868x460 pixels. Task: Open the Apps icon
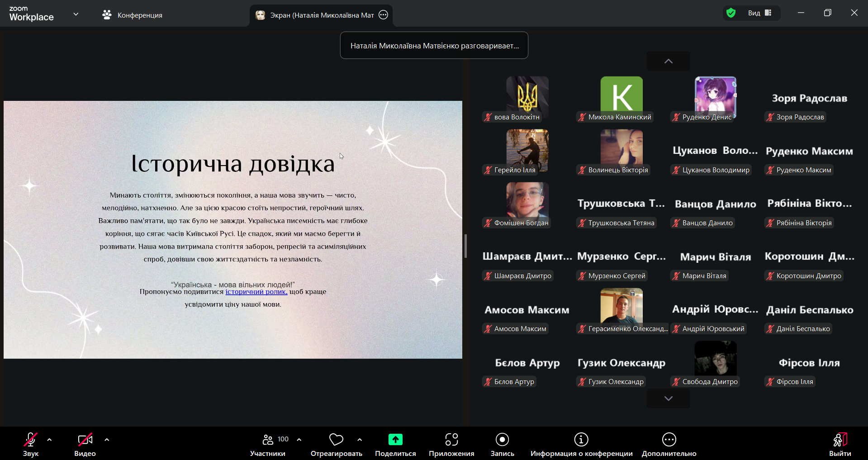[x=451, y=440]
